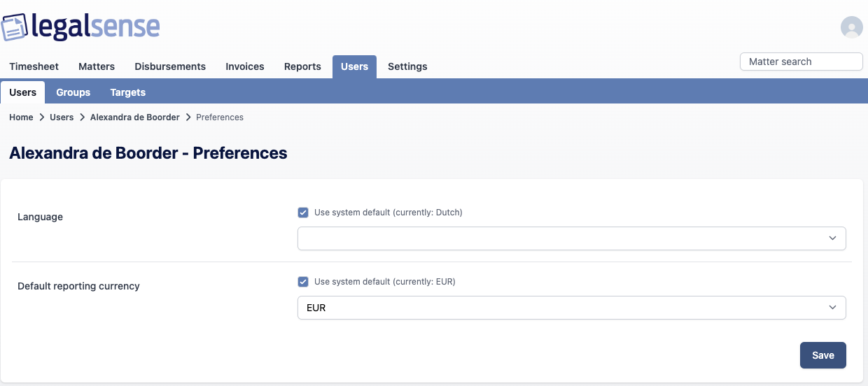Viewport: 868px width, 386px height.
Task: Click the Save button
Action: point(823,355)
